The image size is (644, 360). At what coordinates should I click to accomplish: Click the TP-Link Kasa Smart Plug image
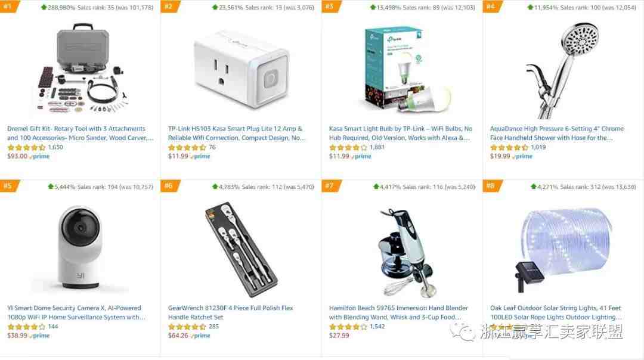[x=241, y=69]
